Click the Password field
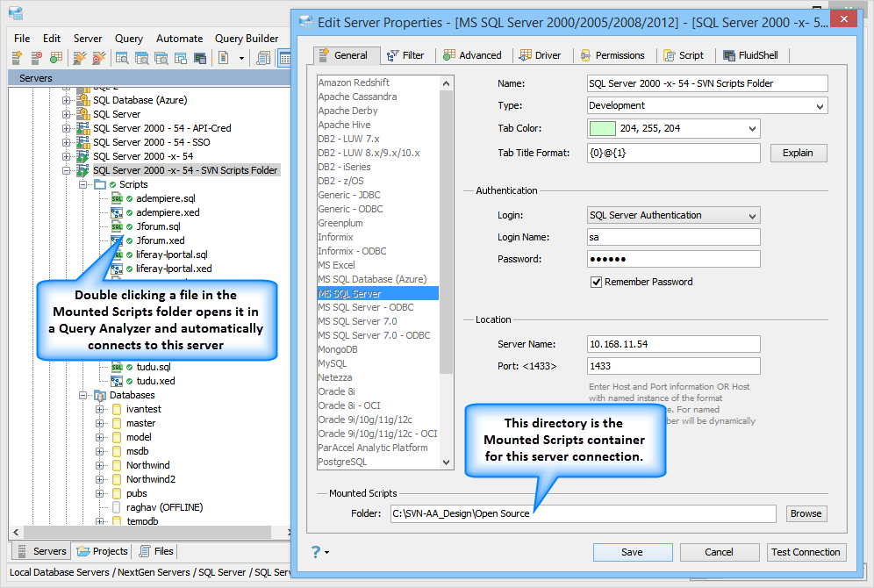The height and width of the screenshot is (588, 874). point(673,259)
